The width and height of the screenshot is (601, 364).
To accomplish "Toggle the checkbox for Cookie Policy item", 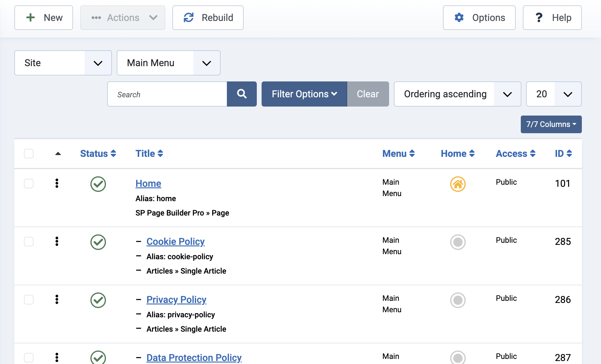I will tap(29, 241).
